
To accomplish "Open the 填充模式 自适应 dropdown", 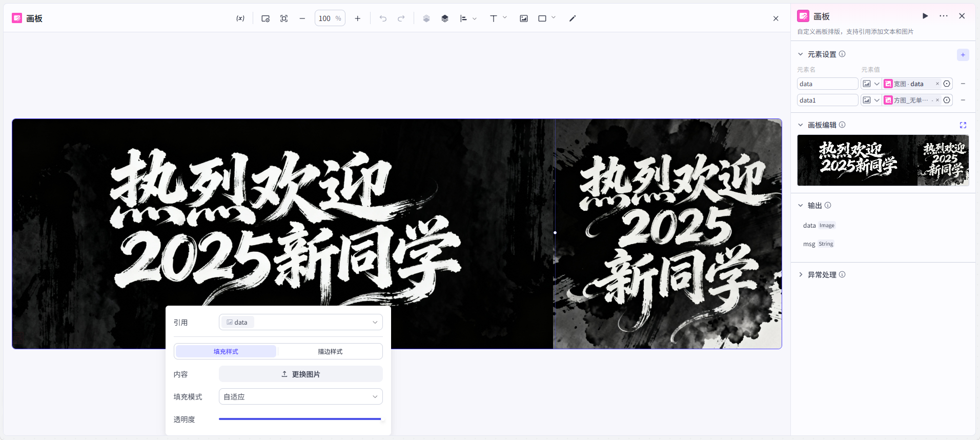I will tap(300, 396).
